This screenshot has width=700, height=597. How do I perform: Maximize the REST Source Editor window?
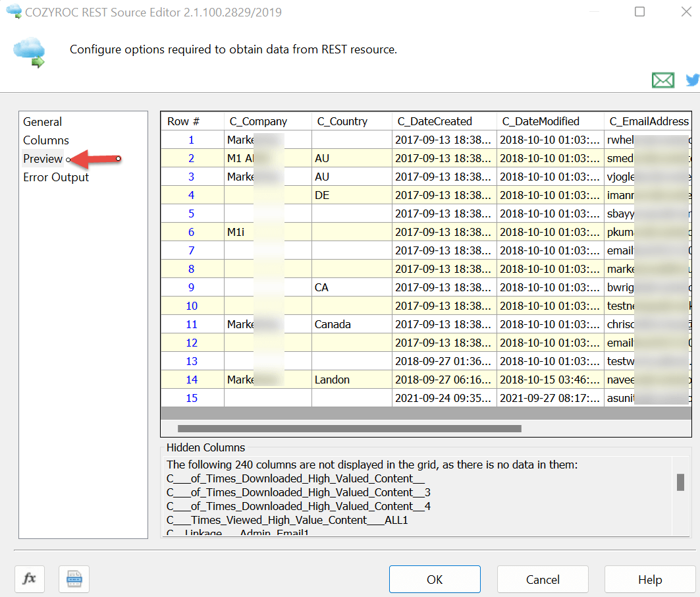(639, 12)
